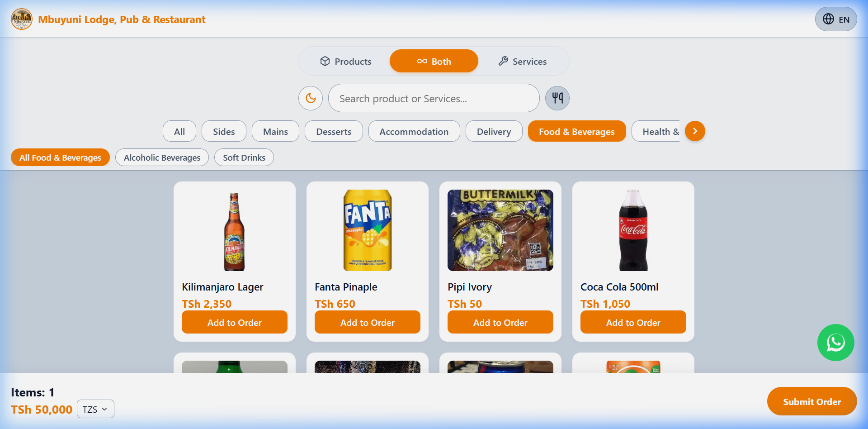Open the Coca Cola 500ml bottle image

tap(633, 230)
